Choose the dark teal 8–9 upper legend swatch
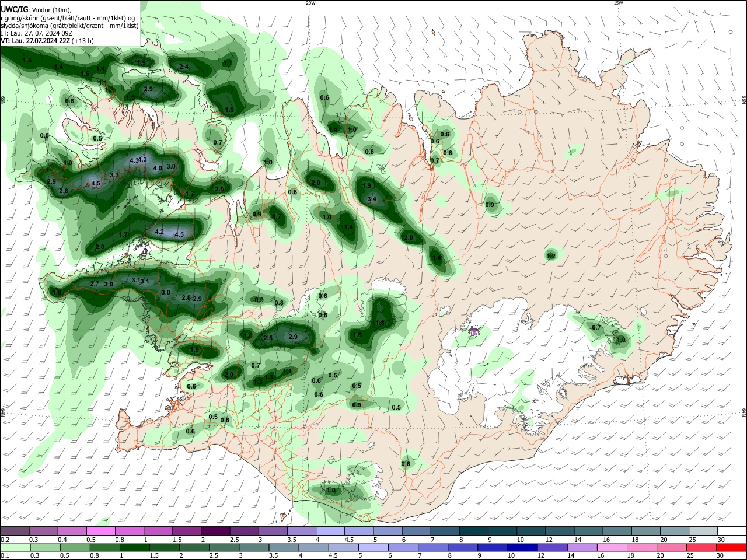Viewport: 747px width, 560px height. [473, 531]
